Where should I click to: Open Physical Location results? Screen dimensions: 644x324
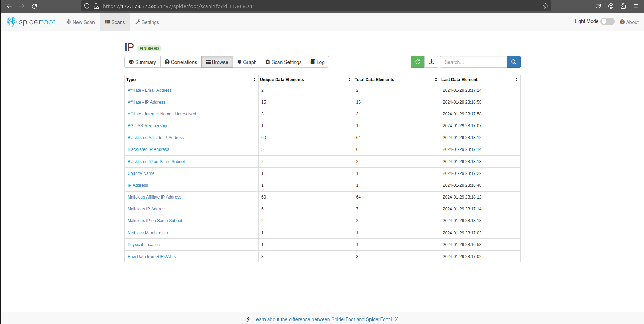(x=144, y=245)
